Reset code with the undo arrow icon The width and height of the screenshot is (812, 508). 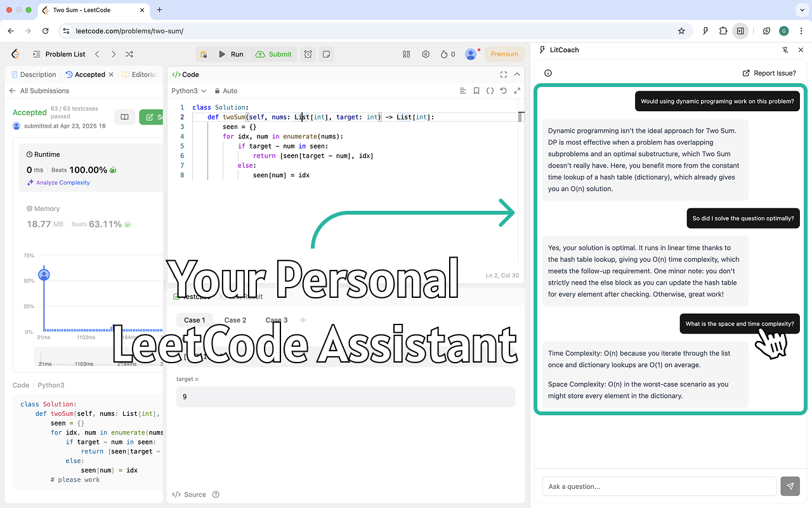click(x=504, y=91)
